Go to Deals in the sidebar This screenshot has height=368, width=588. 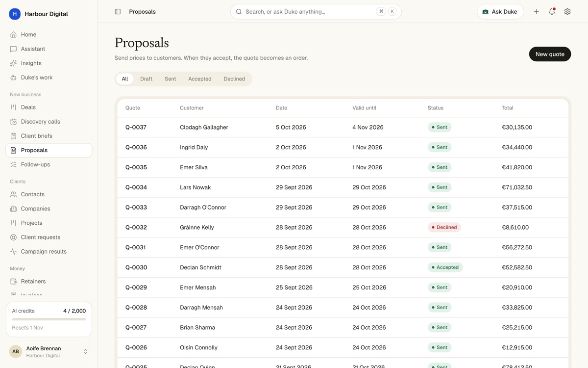coord(49,107)
